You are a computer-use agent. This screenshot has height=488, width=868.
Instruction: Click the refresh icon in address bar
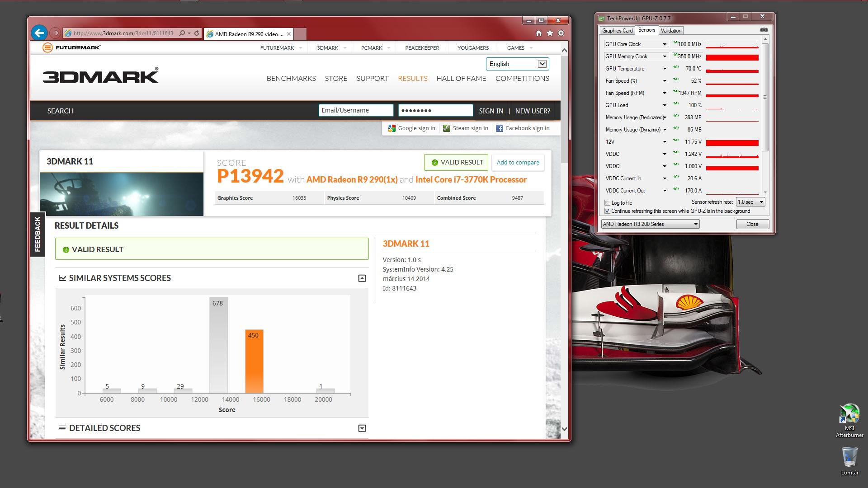tap(197, 33)
